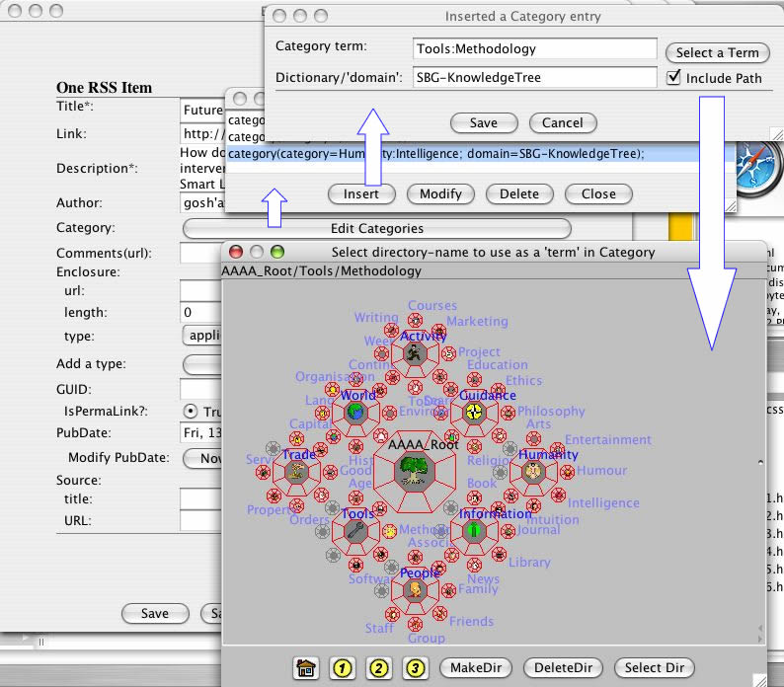Select the World globe node
784x687 pixels.
354,412
